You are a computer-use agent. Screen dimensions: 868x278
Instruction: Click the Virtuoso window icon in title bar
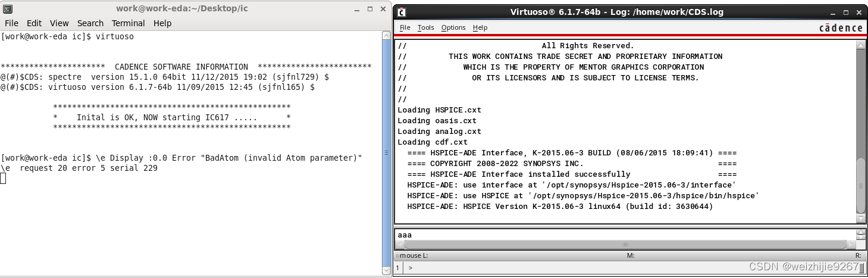tap(402, 12)
